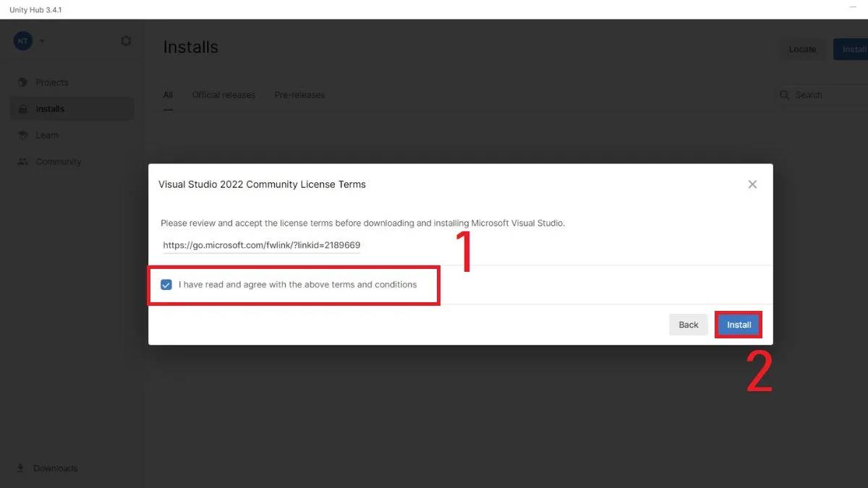This screenshot has width=868, height=488.
Task: Click the Locate button
Action: [x=802, y=49]
